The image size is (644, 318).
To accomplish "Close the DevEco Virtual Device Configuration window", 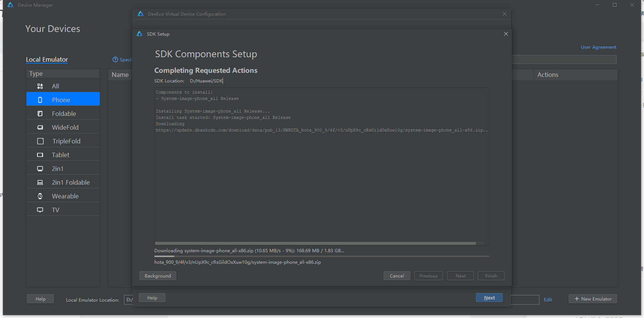I will tap(505, 14).
